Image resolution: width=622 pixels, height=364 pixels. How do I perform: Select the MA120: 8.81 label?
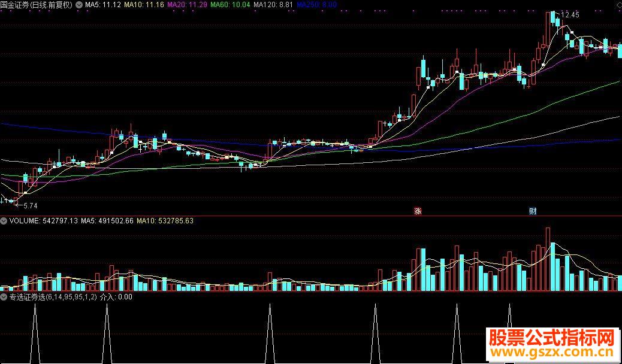(x=273, y=5)
